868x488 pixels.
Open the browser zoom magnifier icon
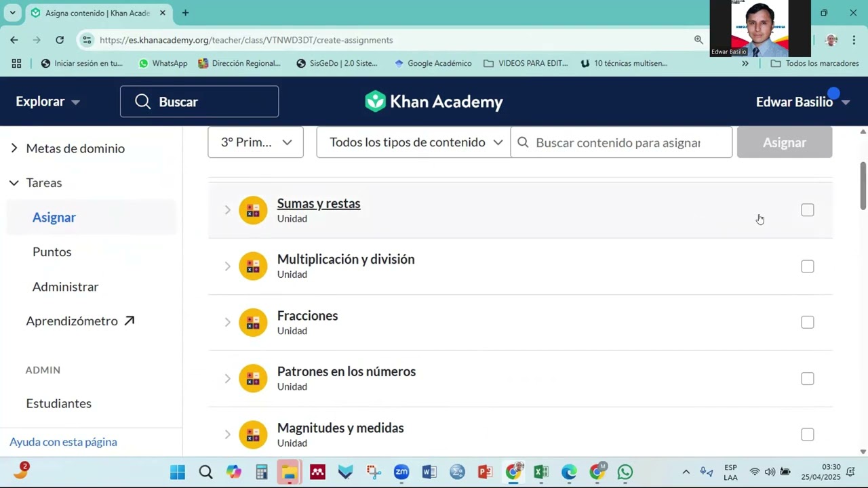click(x=698, y=40)
